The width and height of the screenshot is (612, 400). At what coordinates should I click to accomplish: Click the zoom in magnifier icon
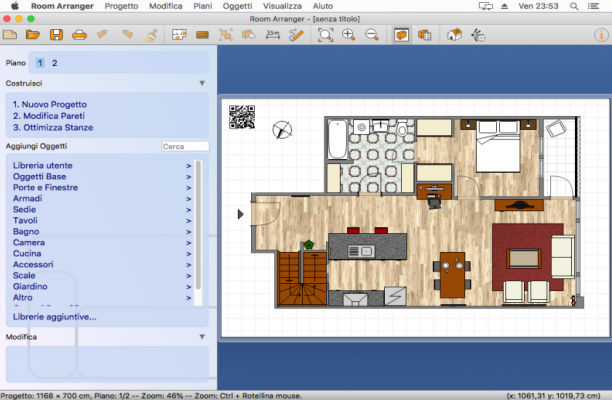(349, 35)
